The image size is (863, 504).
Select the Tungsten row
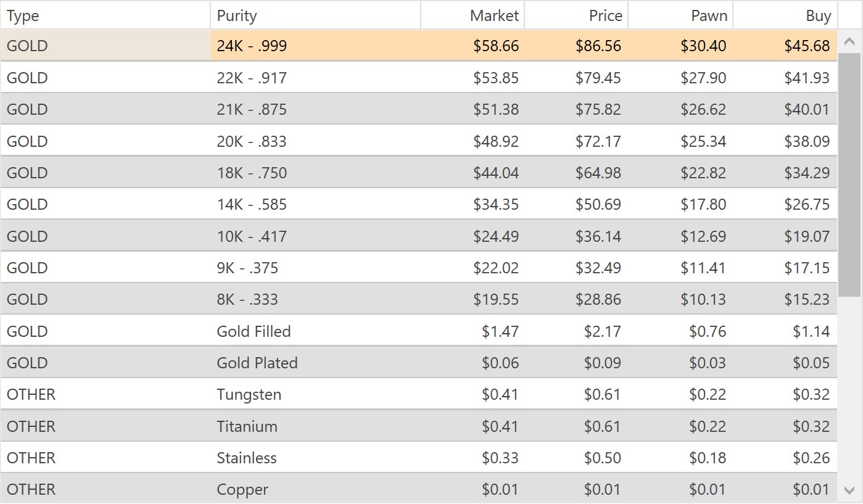(419, 394)
